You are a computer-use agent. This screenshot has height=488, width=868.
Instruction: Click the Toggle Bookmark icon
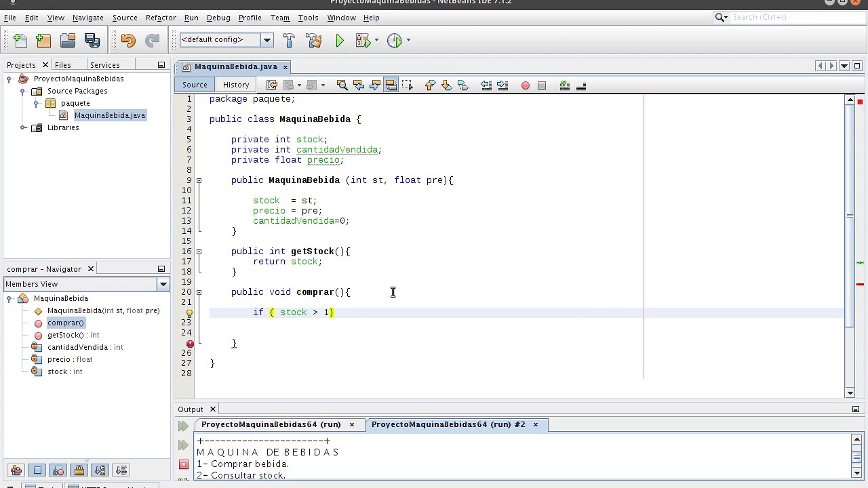462,85
